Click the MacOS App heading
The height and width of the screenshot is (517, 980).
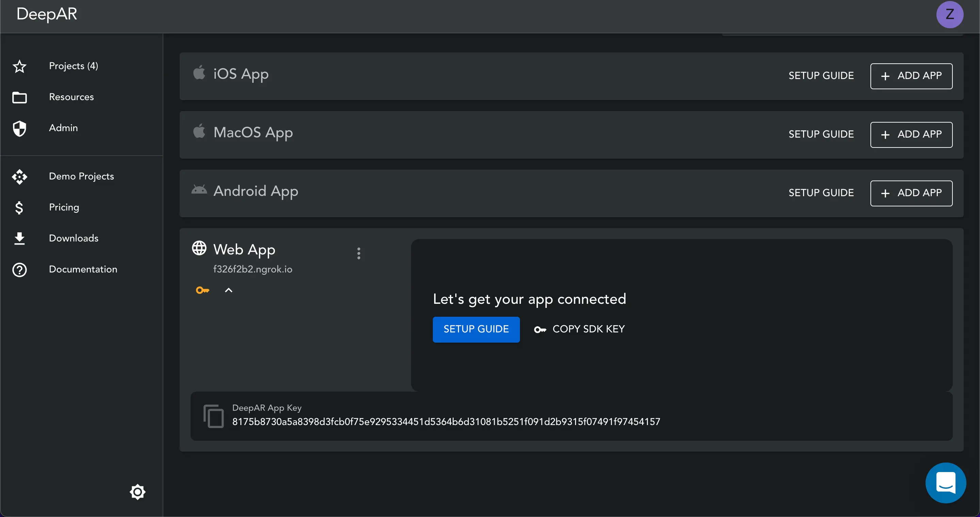pos(253,132)
